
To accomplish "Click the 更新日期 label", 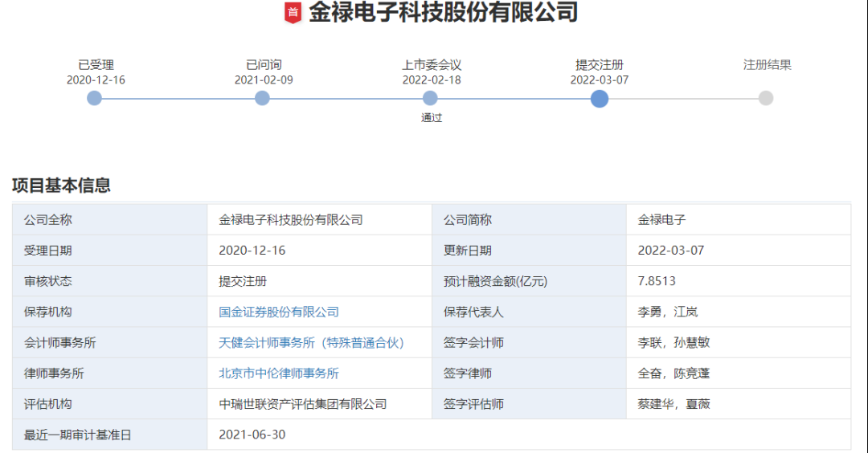I will click(x=468, y=251).
